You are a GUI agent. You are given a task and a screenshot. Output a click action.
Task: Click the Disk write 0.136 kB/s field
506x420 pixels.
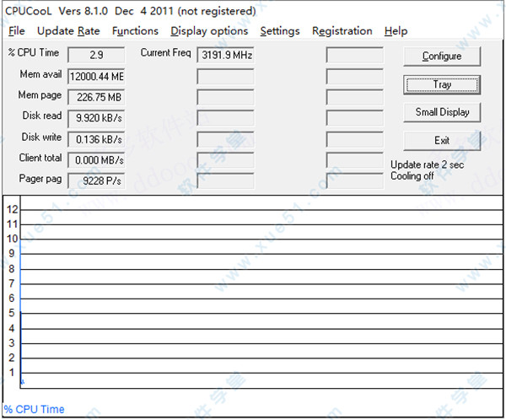[96, 139]
